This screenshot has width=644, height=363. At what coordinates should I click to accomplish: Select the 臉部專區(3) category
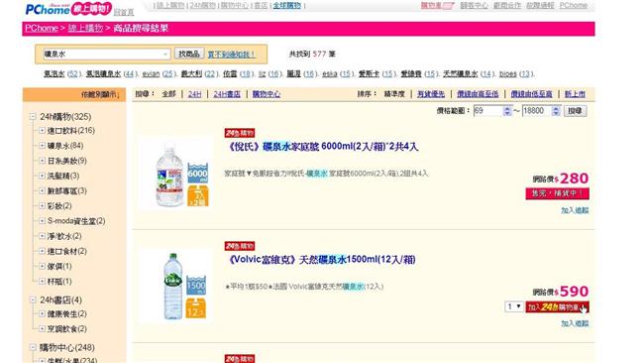pyautogui.click(x=67, y=191)
